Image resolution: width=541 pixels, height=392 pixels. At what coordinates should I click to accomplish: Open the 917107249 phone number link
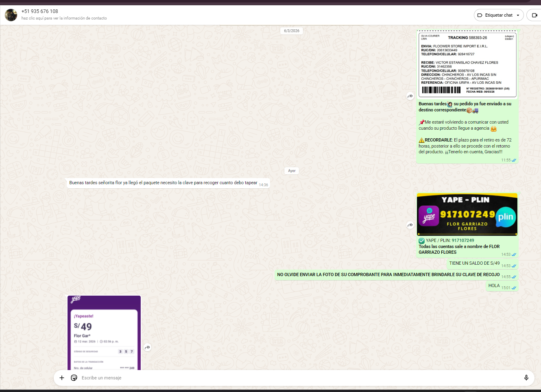pos(462,240)
